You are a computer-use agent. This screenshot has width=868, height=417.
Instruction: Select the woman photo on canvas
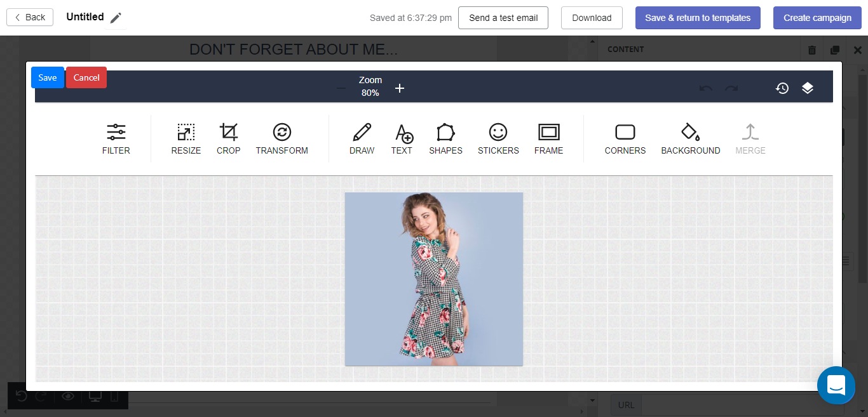click(434, 279)
